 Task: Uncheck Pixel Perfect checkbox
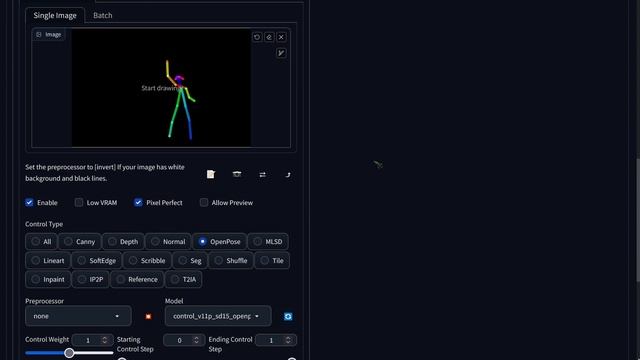[138, 202]
